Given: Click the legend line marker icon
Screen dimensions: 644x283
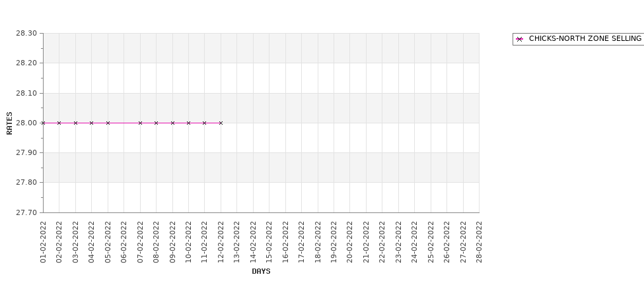Looking at the screenshot, I should coord(520,40).
